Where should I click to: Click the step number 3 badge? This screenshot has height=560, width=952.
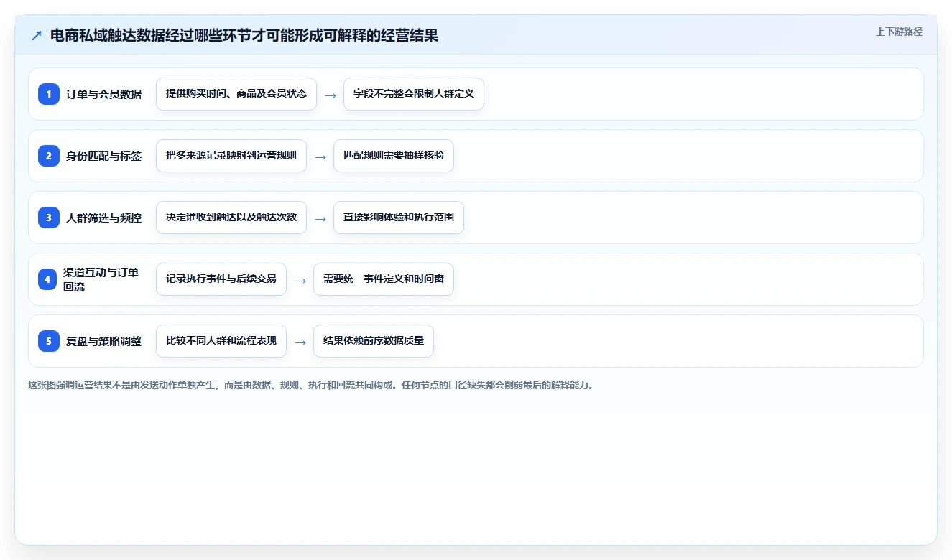tap(49, 218)
